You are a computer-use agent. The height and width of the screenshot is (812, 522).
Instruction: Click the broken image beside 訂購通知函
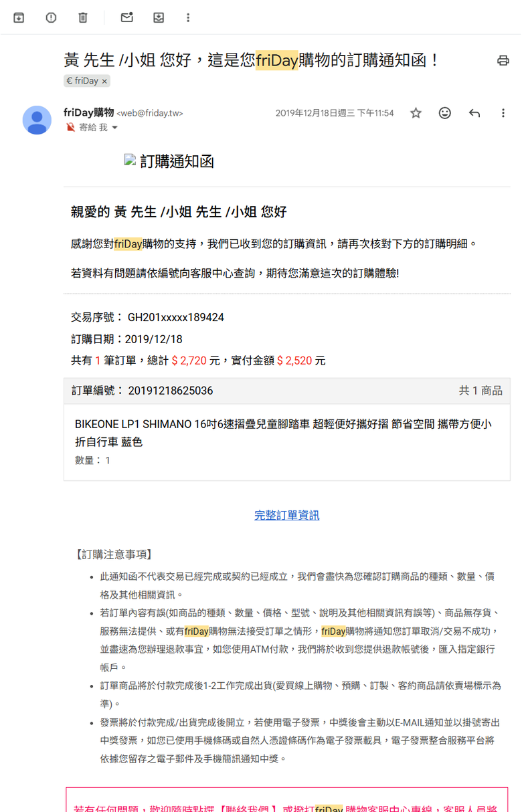click(130, 160)
